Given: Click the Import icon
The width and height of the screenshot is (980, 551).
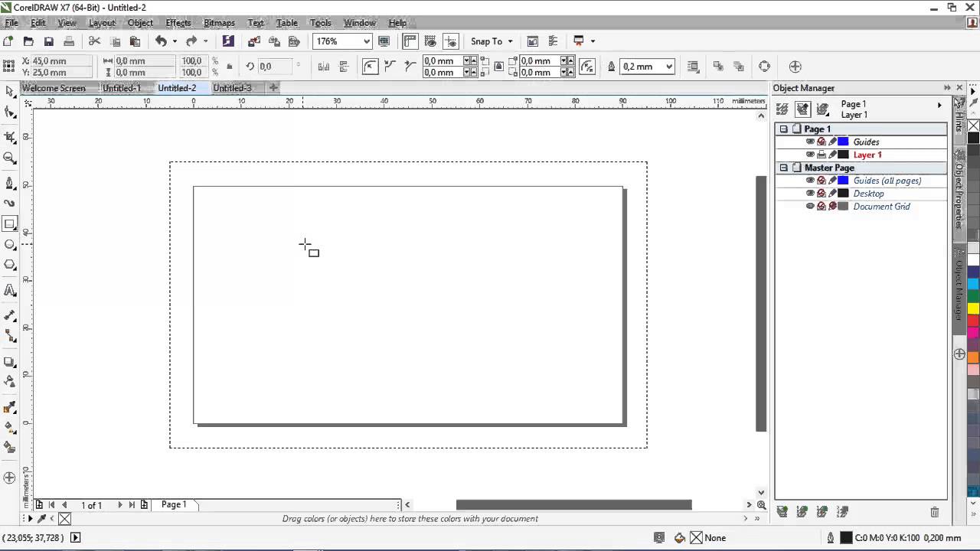Looking at the screenshot, I should pyautogui.click(x=254, y=41).
